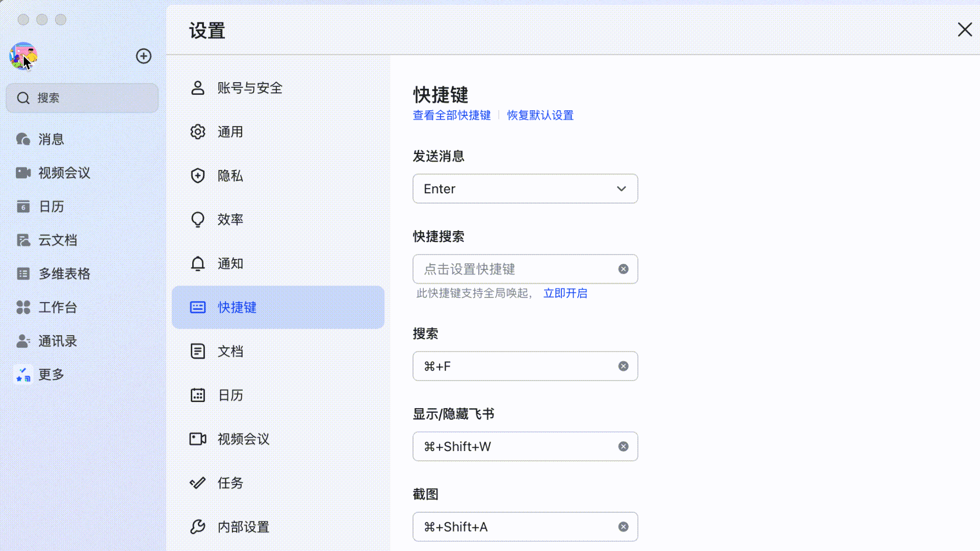Switch to the 隐私 settings tab
This screenshot has width=980, height=551.
(278, 176)
